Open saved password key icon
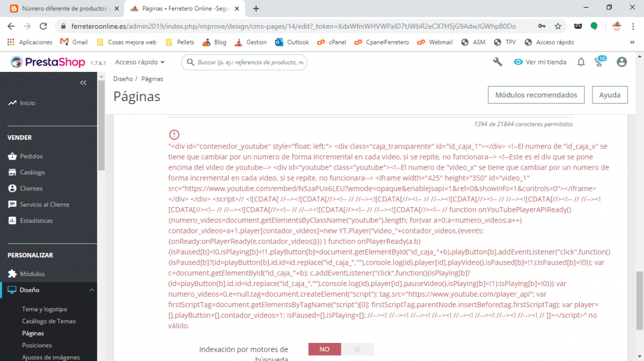Screen dimensions: 644x361 tap(542, 26)
